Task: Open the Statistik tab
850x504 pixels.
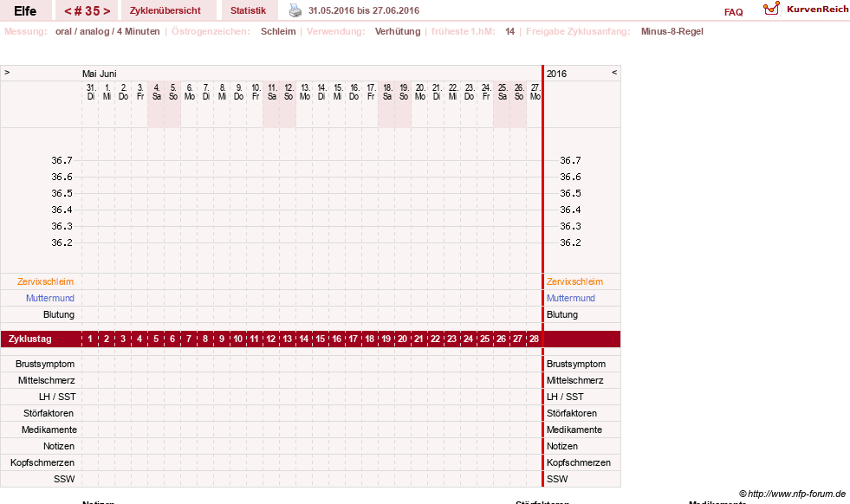Action: pyautogui.click(x=249, y=10)
